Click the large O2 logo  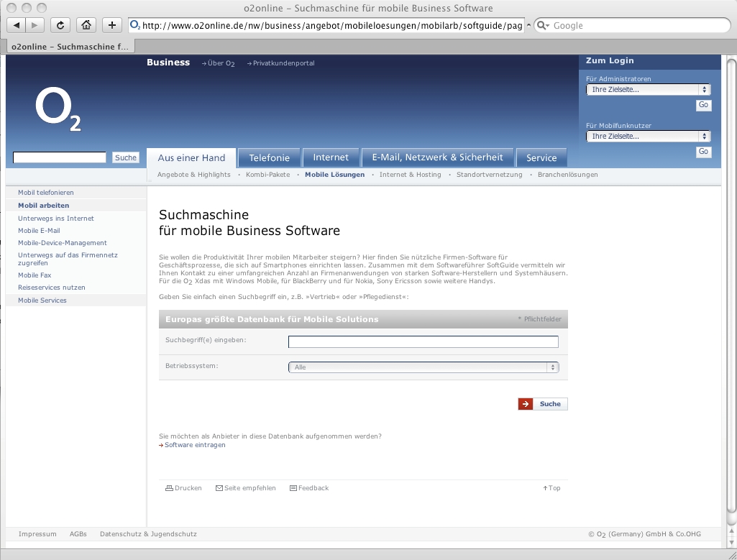(x=58, y=109)
